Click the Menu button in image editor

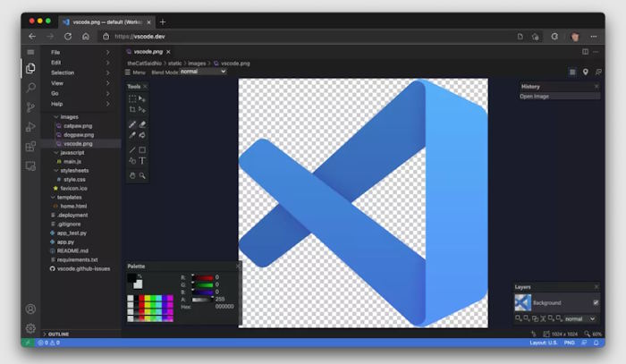[x=135, y=72]
